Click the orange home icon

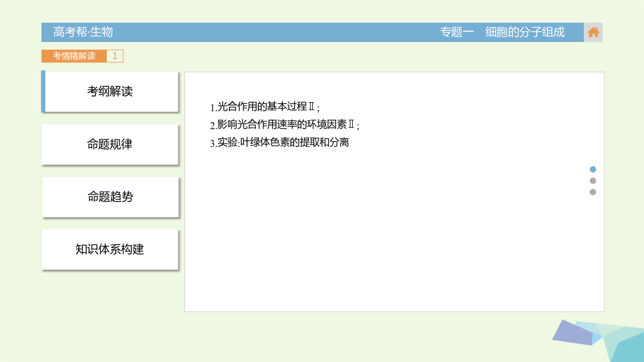(x=593, y=32)
